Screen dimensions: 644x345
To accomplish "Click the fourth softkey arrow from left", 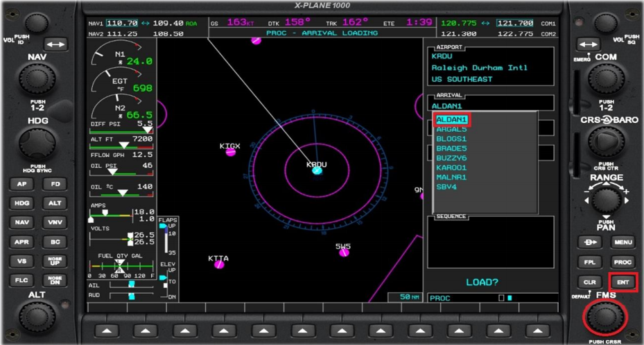I will click(x=224, y=330).
